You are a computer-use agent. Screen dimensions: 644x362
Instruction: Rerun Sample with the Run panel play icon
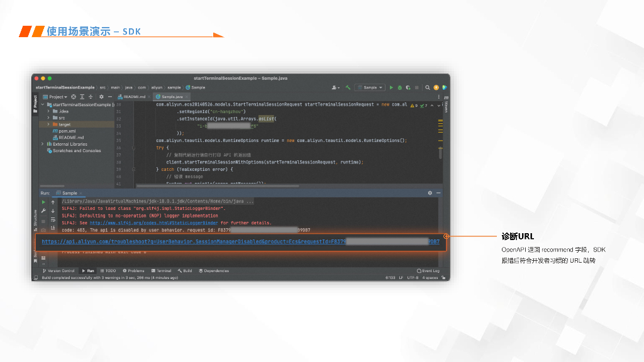(x=43, y=202)
